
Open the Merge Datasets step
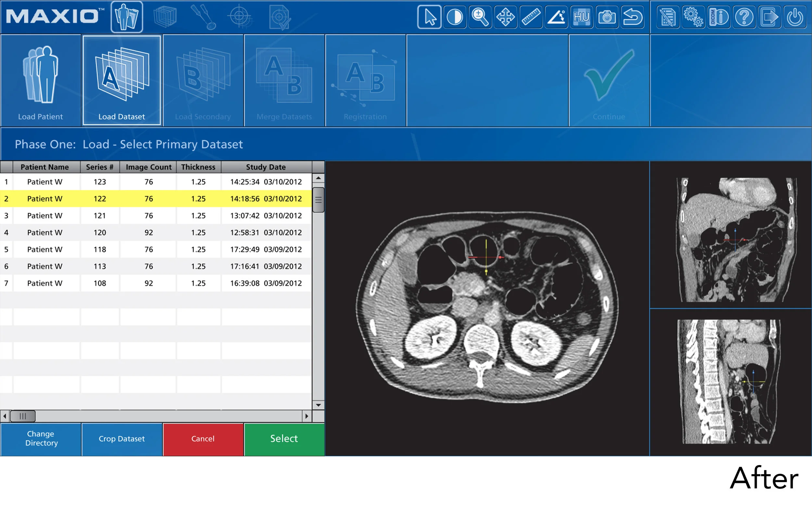click(285, 80)
